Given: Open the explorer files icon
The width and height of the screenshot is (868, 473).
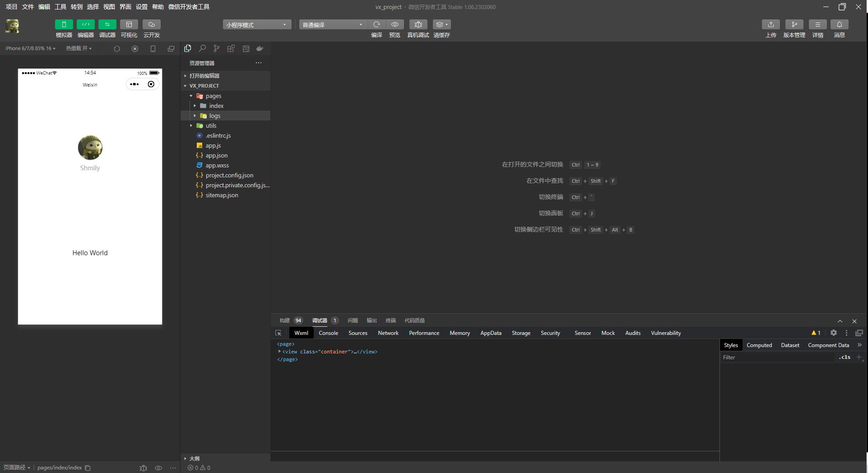Looking at the screenshot, I should [188, 48].
